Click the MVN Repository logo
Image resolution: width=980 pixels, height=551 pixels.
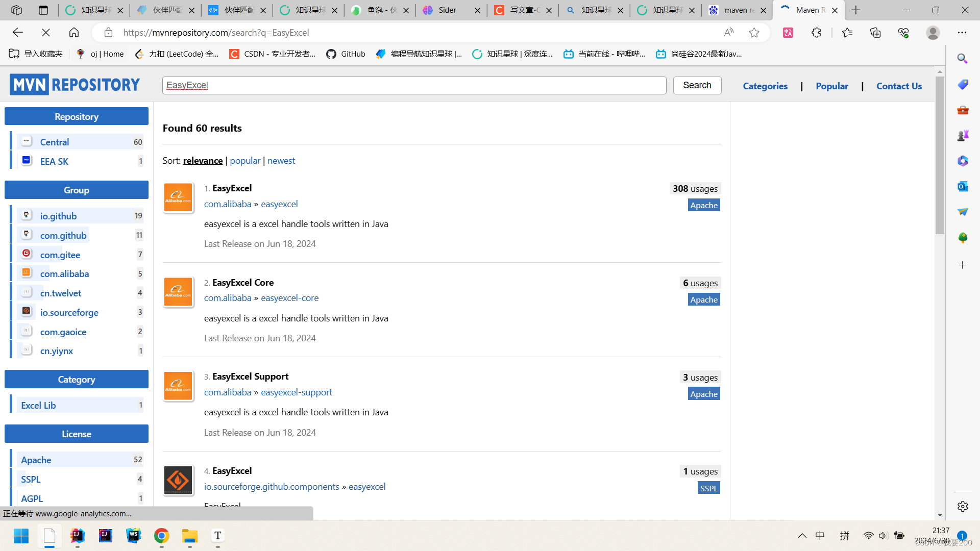click(x=75, y=85)
